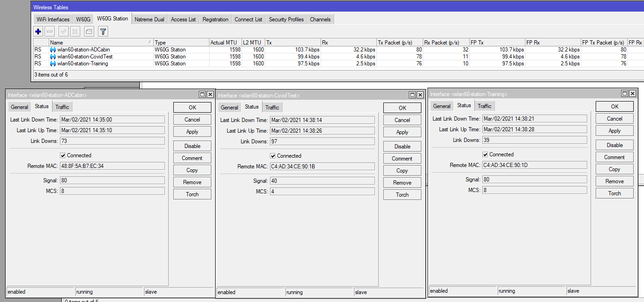Click the blue plus Add button
Viewport: 644px width, 302px height.
coord(38,32)
